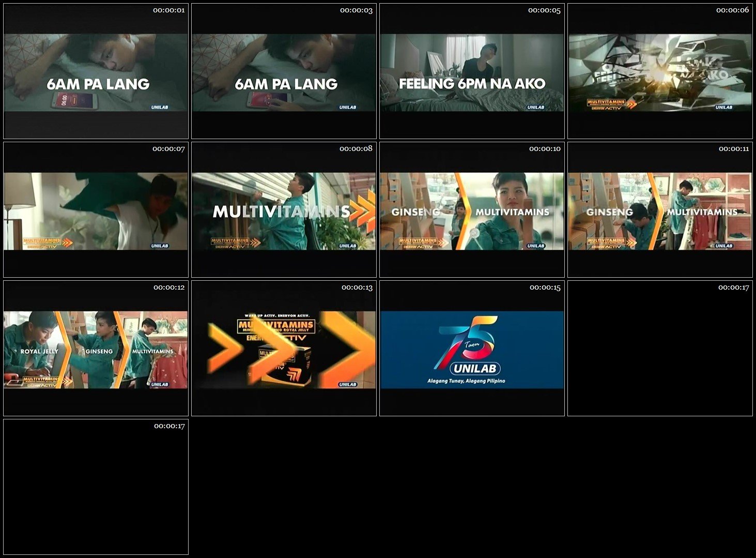
Task: Open the frame thumbnail stamped 00:00:01
Action: (96, 71)
